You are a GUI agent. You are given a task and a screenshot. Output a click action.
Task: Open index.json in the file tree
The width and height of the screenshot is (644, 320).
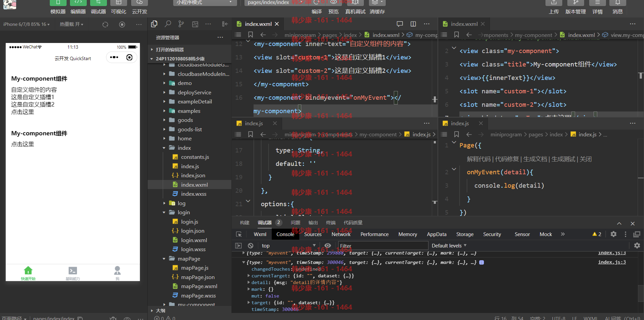coord(193,175)
